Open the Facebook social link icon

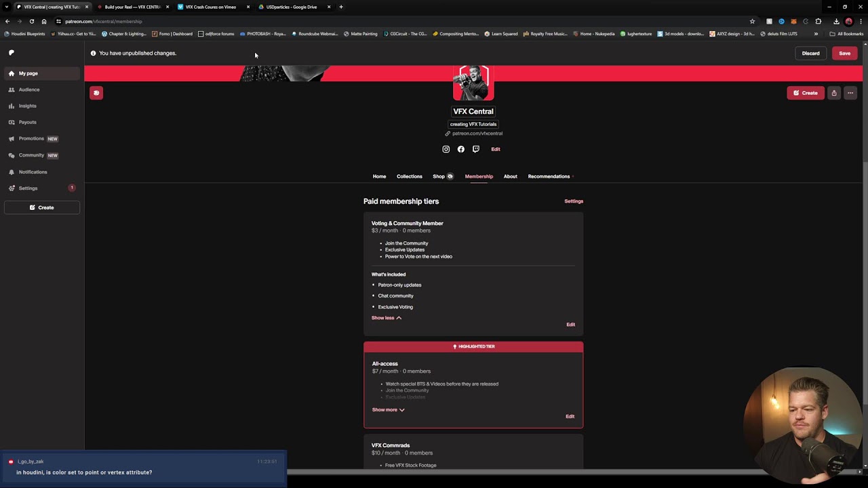pyautogui.click(x=460, y=149)
